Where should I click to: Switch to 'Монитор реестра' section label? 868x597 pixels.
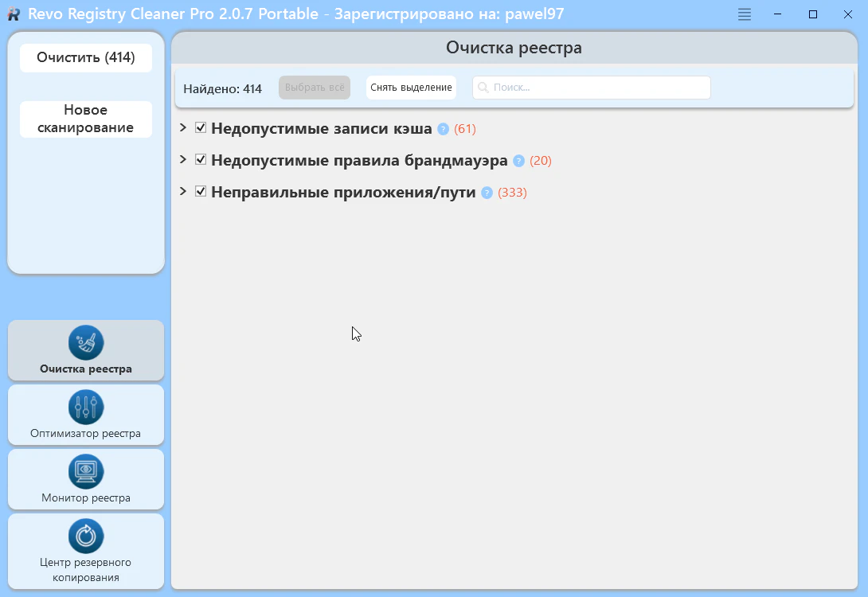[86, 498]
